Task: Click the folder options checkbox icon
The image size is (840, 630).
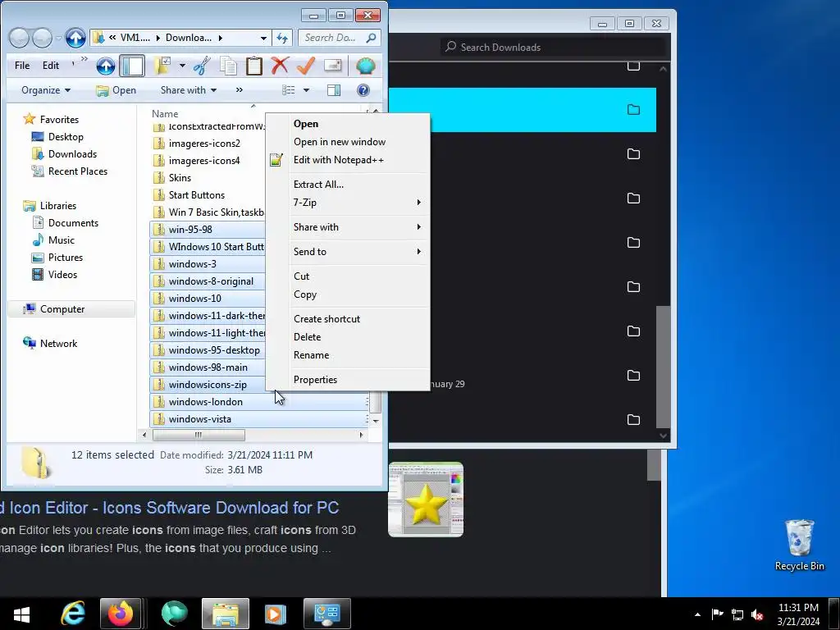Action: coord(162,66)
